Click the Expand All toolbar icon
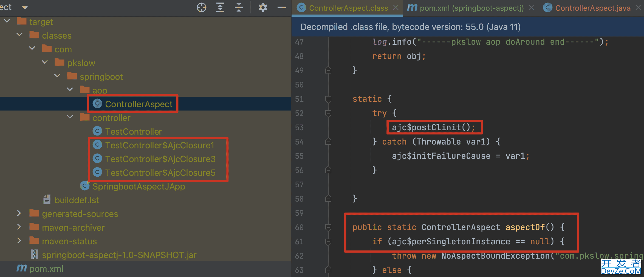 point(220,7)
